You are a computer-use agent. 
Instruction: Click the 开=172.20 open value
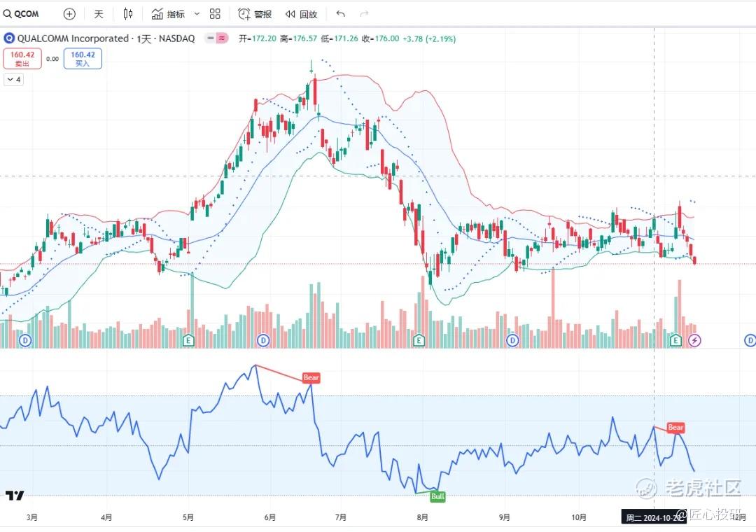coord(258,38)
